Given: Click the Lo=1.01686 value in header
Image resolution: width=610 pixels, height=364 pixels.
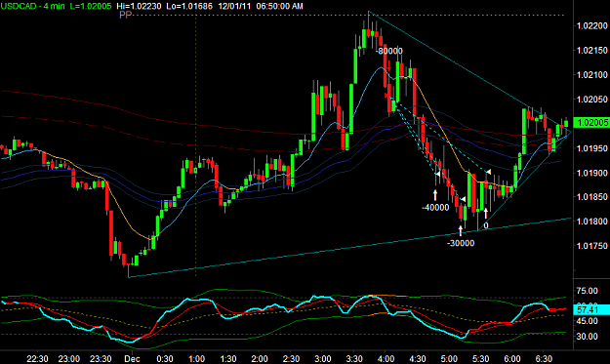Looking at the screenshot, I should (x=190, y=6).
